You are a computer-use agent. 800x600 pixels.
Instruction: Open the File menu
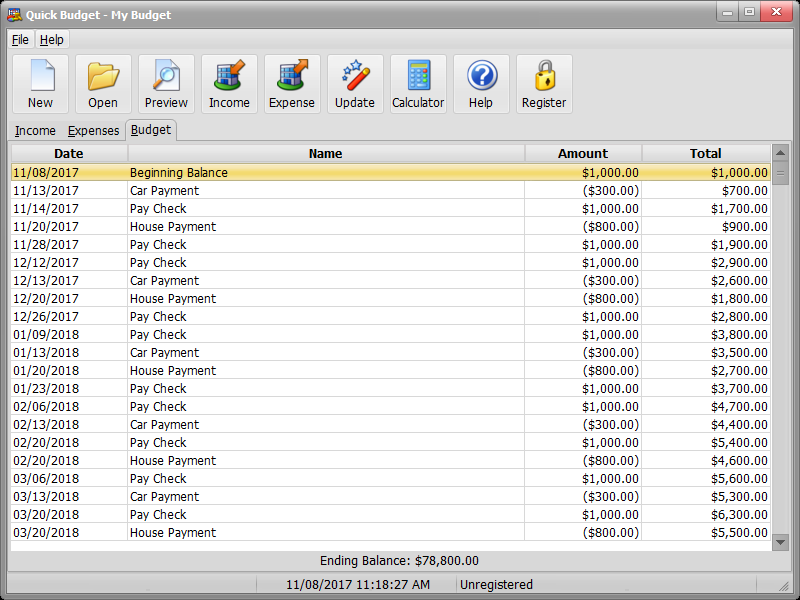[20, 40]
